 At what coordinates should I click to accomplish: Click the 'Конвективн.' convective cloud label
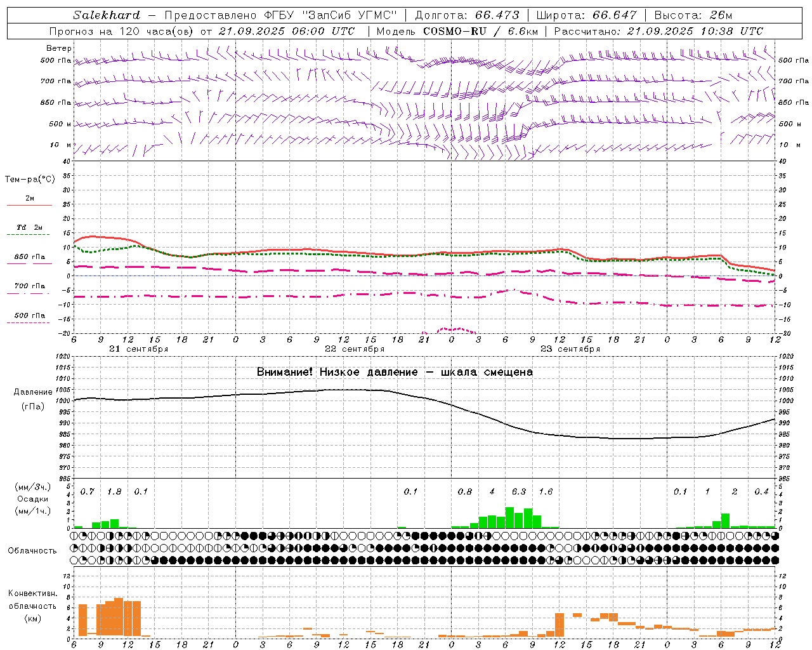click(32, 594)
